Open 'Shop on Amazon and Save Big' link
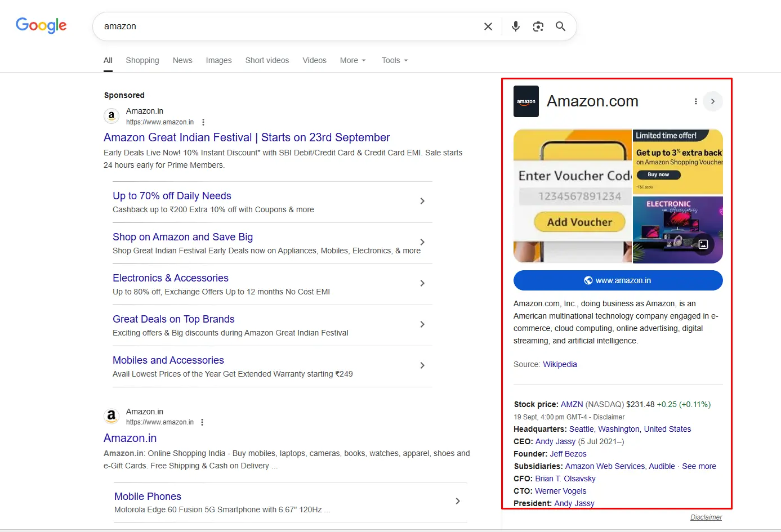781x532 pixels. tap(182, 237)
